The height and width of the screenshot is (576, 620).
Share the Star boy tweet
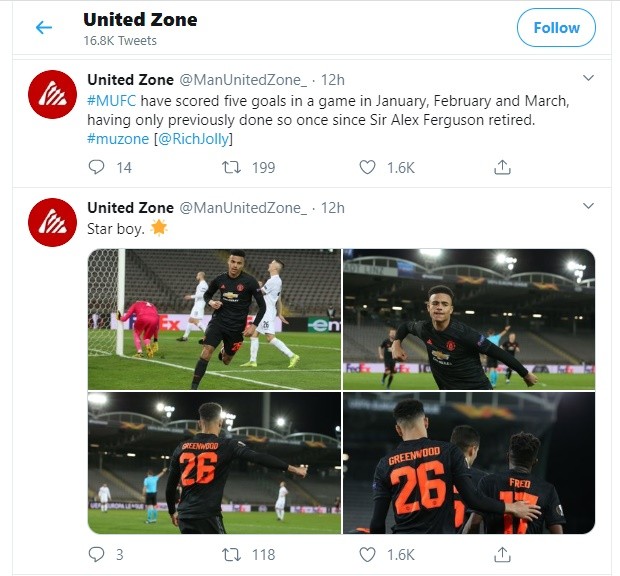[503, 552]
